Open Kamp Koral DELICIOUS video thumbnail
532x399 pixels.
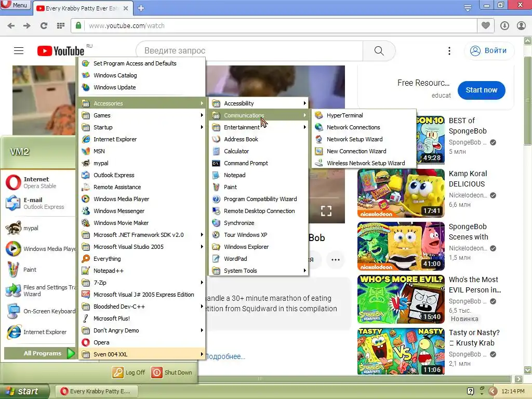[401, 193]
